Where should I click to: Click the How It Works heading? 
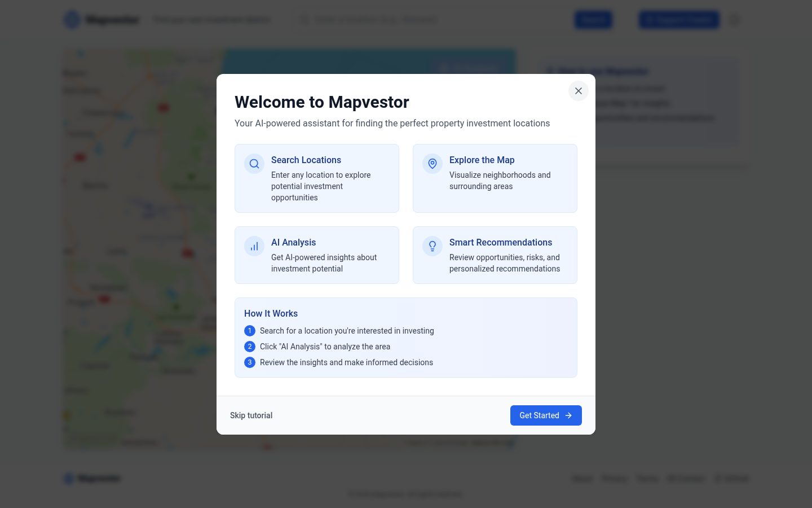[x=271, y=314]
